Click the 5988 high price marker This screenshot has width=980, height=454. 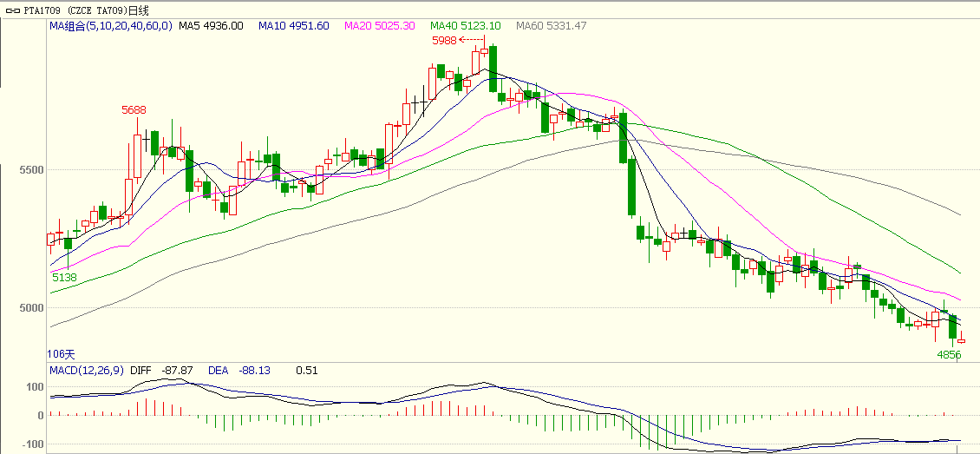point(443,40)
